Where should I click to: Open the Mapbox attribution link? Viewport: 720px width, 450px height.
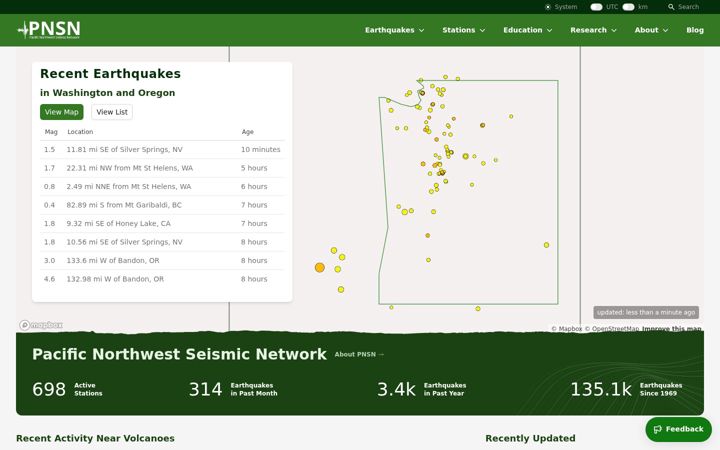point(566,329)
